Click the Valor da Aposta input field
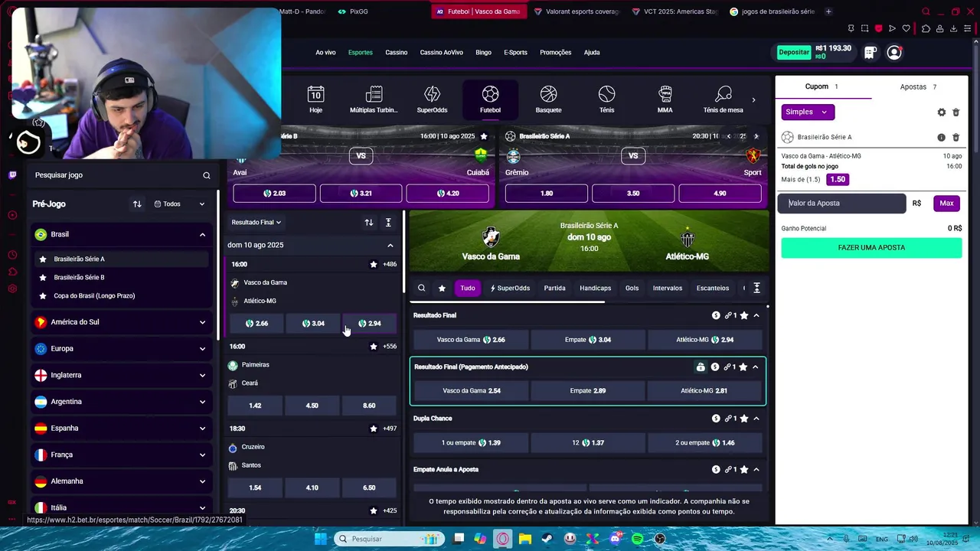 (x=841, y=204)
